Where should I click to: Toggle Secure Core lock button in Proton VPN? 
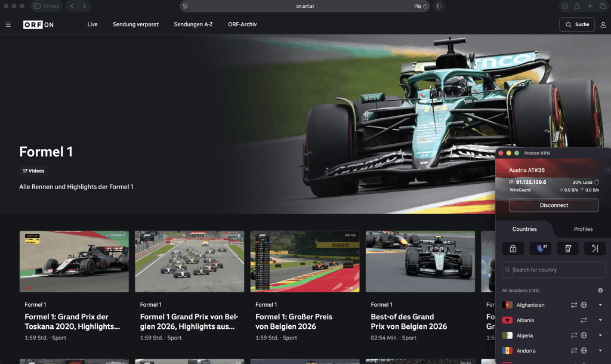click(513, 248)
